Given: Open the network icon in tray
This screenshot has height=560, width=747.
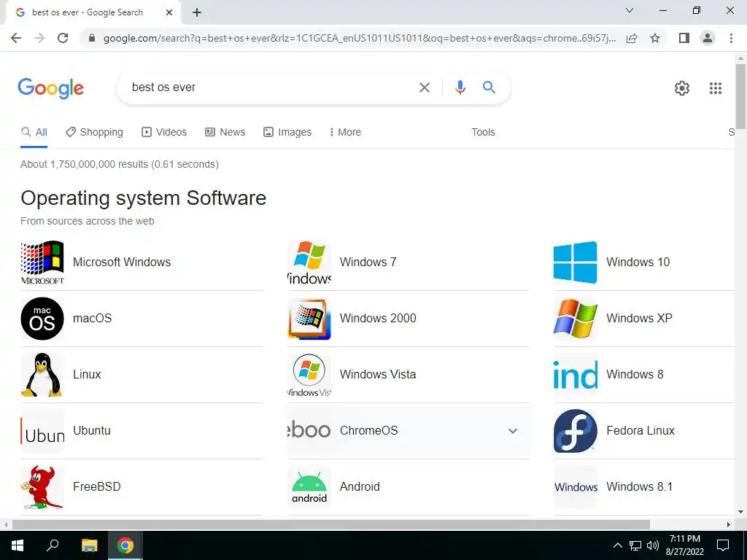Looking at the screenshot, I should (635, 545).
